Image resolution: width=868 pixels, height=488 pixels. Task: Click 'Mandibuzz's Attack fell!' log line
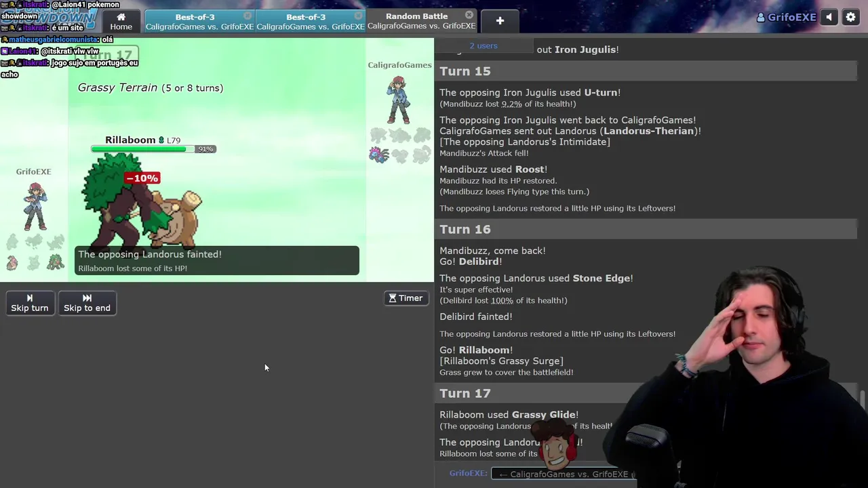click(484, 153)
